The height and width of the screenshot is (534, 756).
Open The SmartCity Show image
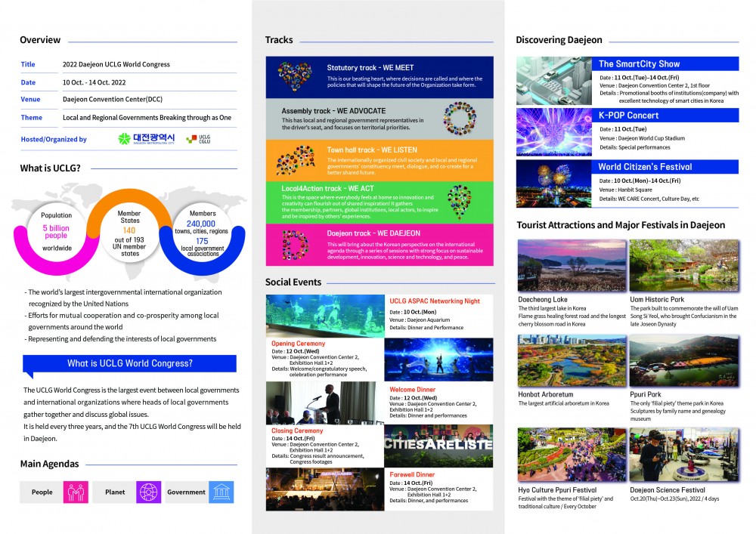[554, 81]
